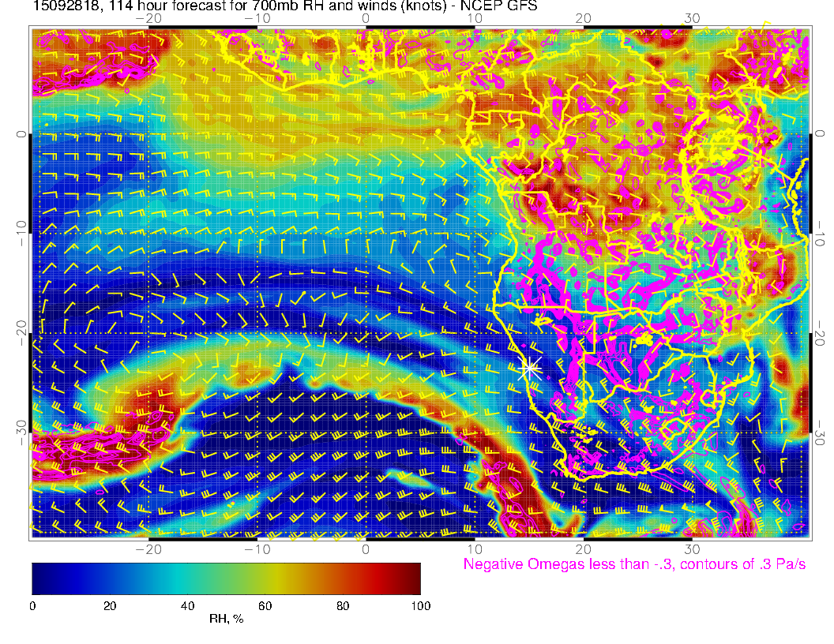Click the RH color scale bar
This screenshot has height=644, width=834.
(x=226, y=578)
